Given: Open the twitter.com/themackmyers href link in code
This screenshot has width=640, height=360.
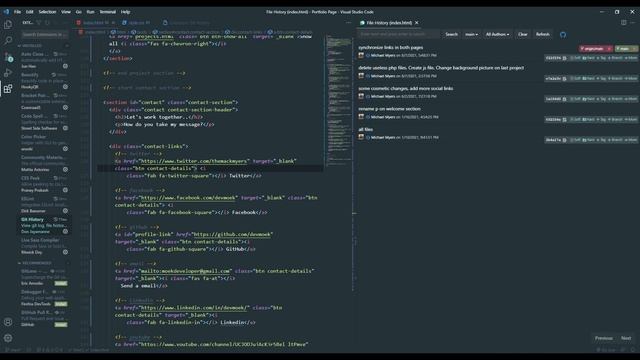Looking at the screenshot, I should click(193, 161).
